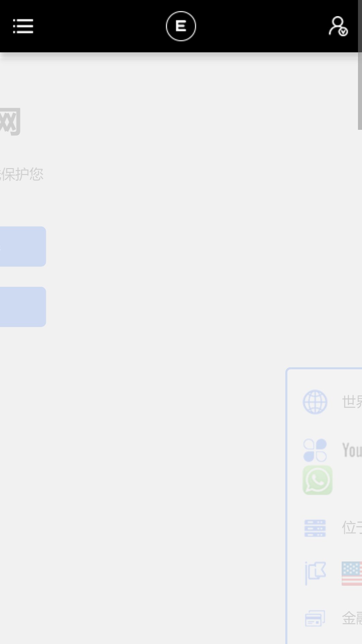
Task: Tap the circular E logo
Action: point(181,26)
